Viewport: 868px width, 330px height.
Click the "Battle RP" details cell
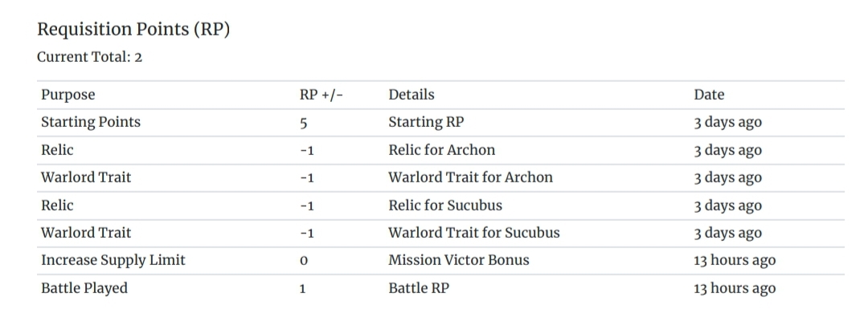coord(418,288)
